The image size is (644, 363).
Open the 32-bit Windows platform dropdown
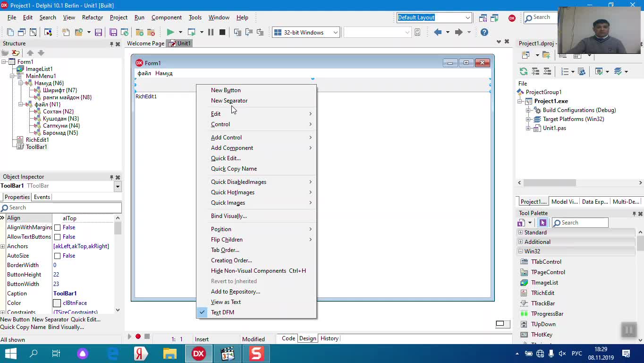[x=335, y=33]
